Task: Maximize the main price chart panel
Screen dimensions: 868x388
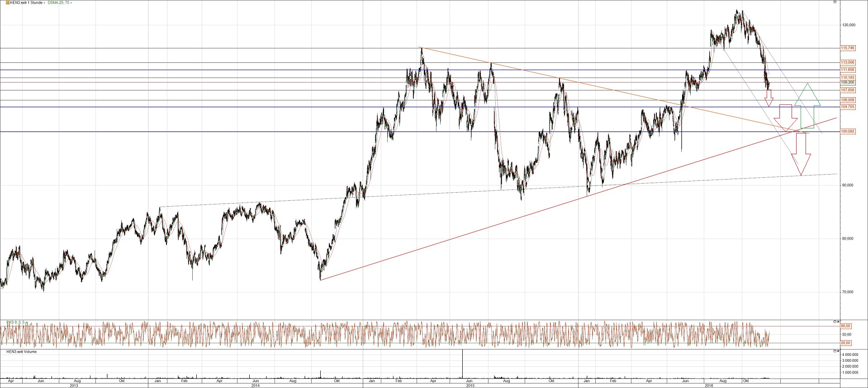Action: click(835, 3)
